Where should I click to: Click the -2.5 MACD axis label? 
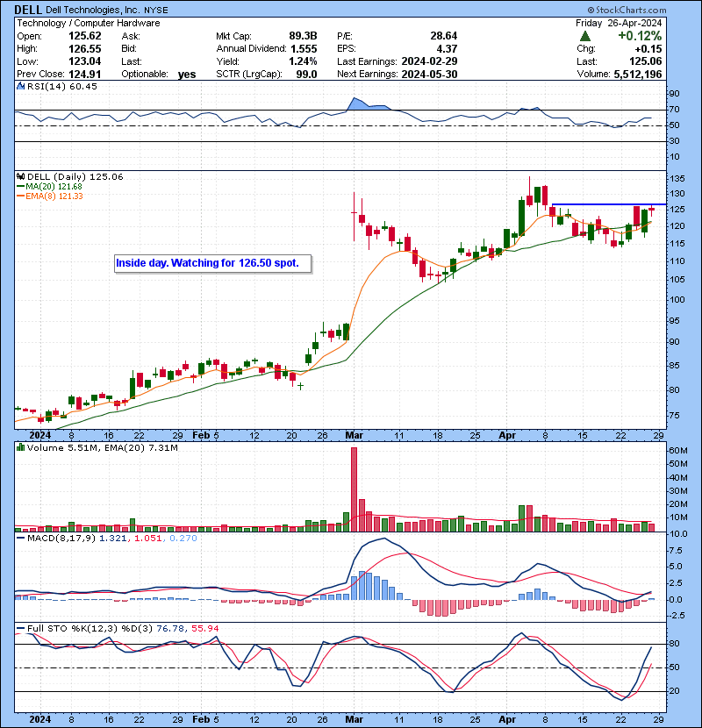(676, 616)
